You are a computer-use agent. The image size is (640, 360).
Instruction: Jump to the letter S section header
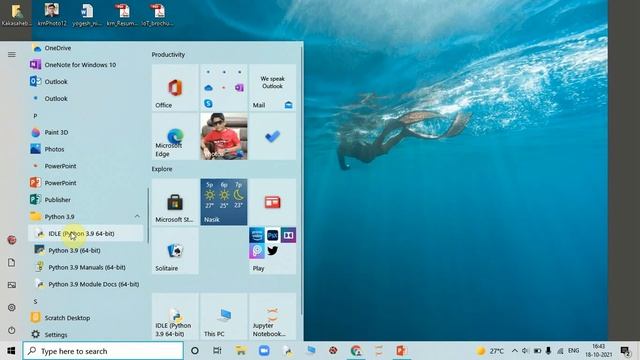pyautogui.click(x=35, y=301)
